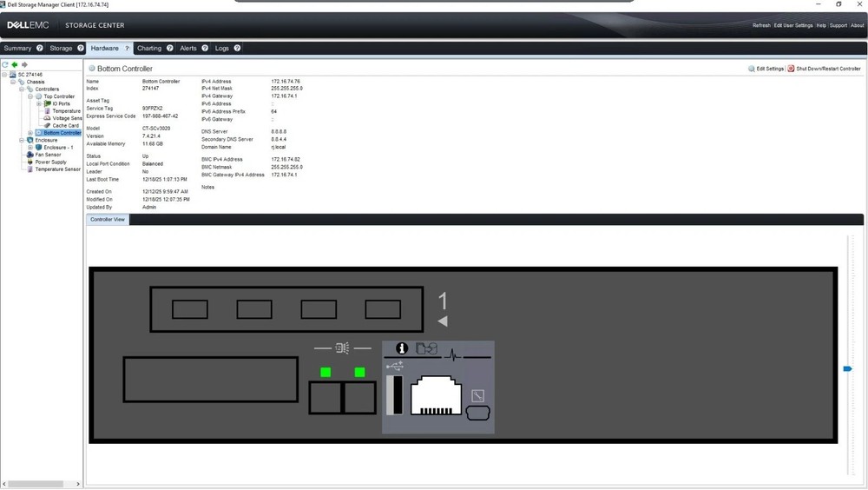Open Edit User Settings

tap(793, 25)
